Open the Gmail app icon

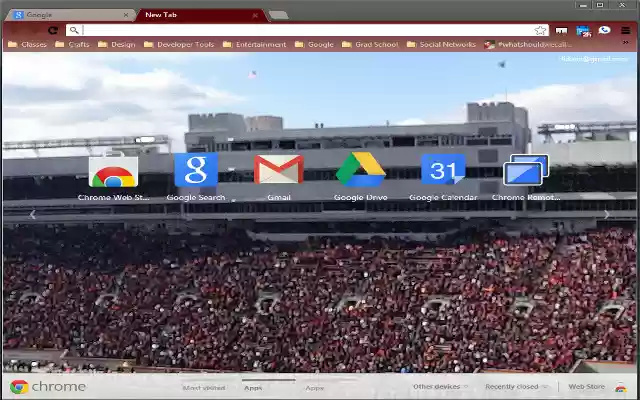(x=279, y=169)
